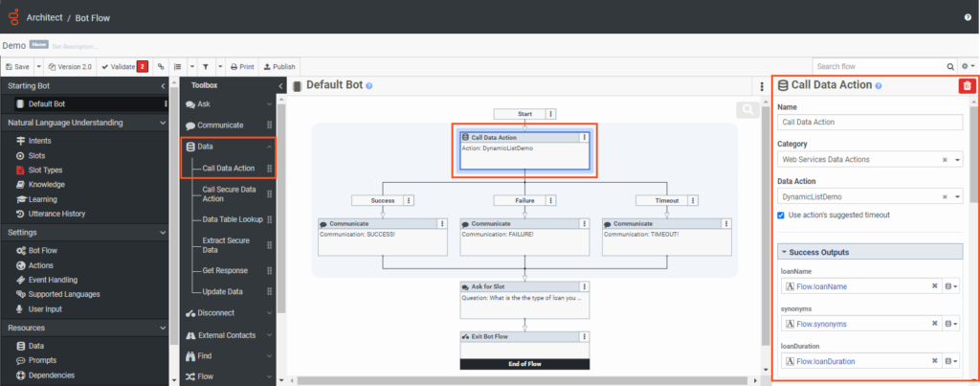980x386 pixels.
Task: Click the filter funnel toolbar icon
Action: coord(206,66)
